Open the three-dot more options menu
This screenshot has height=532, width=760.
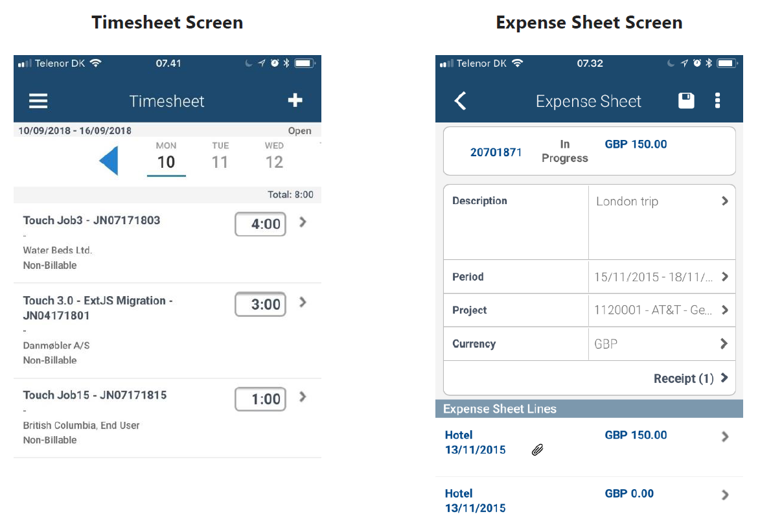coord(717,100)
